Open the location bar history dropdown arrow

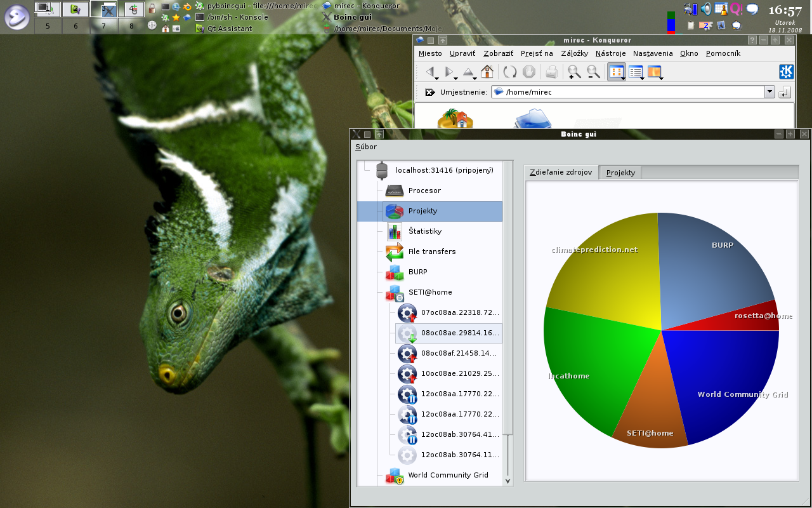[770, 92]
